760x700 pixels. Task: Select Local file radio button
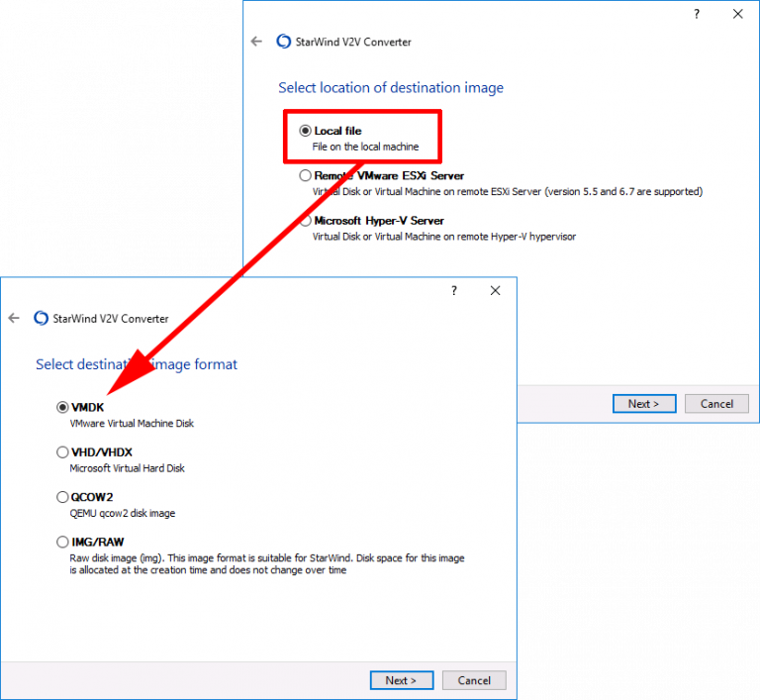tap(305, 131)
